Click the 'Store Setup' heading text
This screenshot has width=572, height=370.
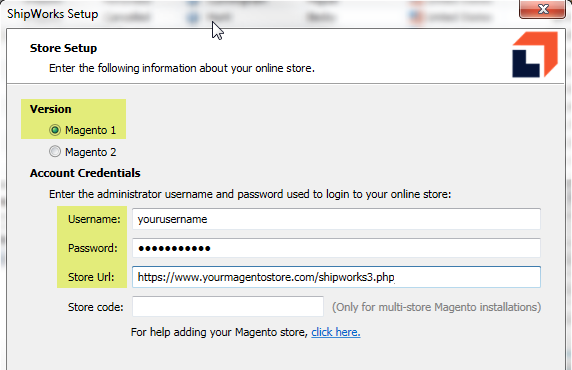click(63, 48)
